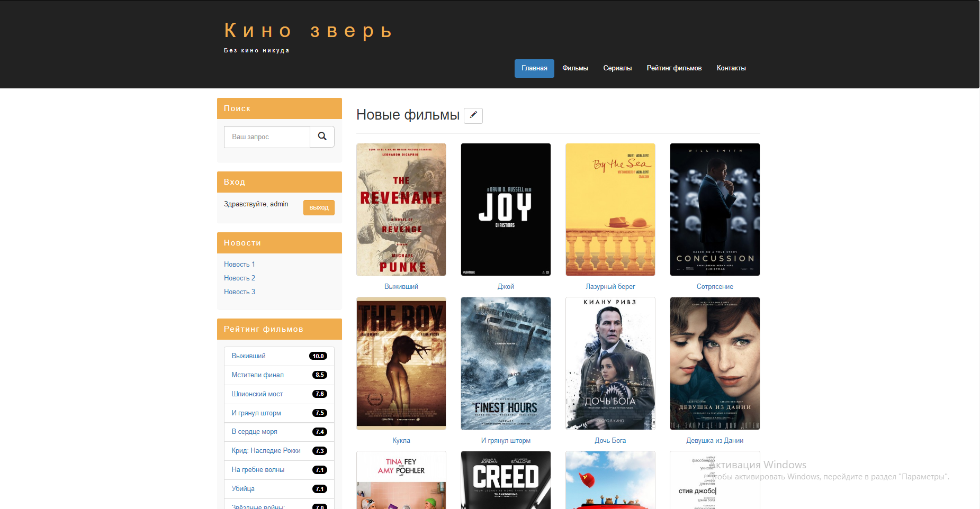This screenshot has width=980, height=509.
Task: Open the Новость 3 link
Action: (x=239, y=292)
